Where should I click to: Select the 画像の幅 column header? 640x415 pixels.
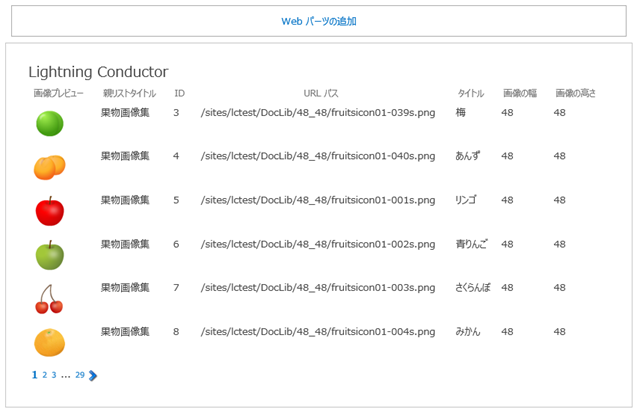tap(519, 93)
